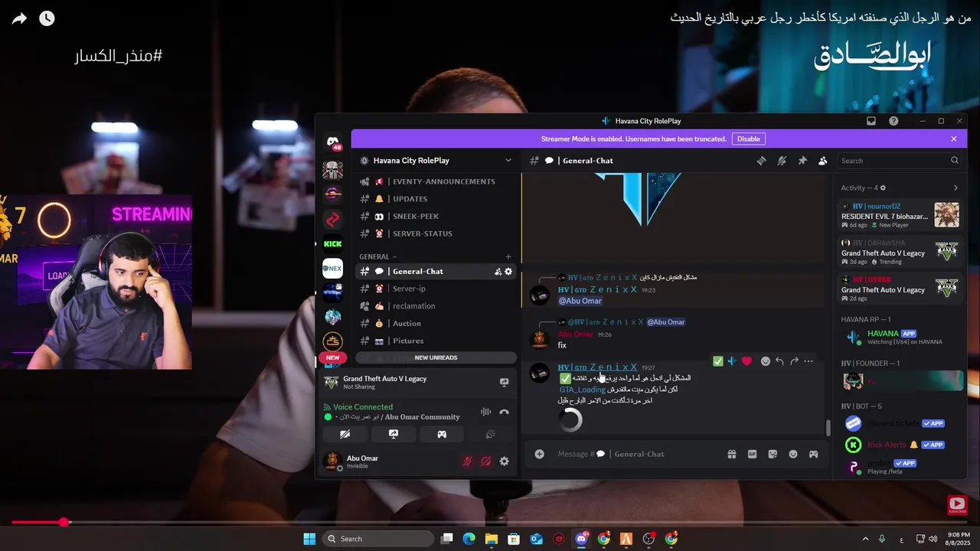The height and width of the screenshot is (551, 980).
Task: Open the Activity panel settings gear
Action: pyautogui.click(x=883, y=188)
